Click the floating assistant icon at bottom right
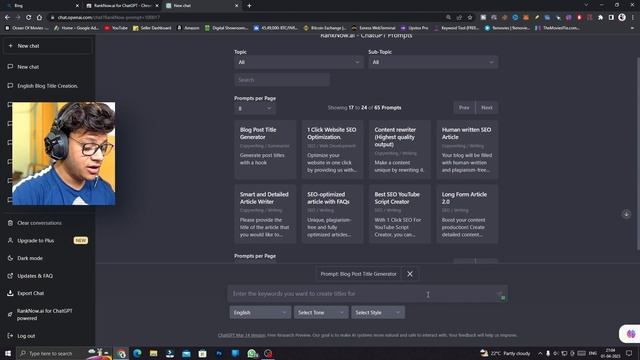The image size is (640, 360). click(x=630, y=334)
